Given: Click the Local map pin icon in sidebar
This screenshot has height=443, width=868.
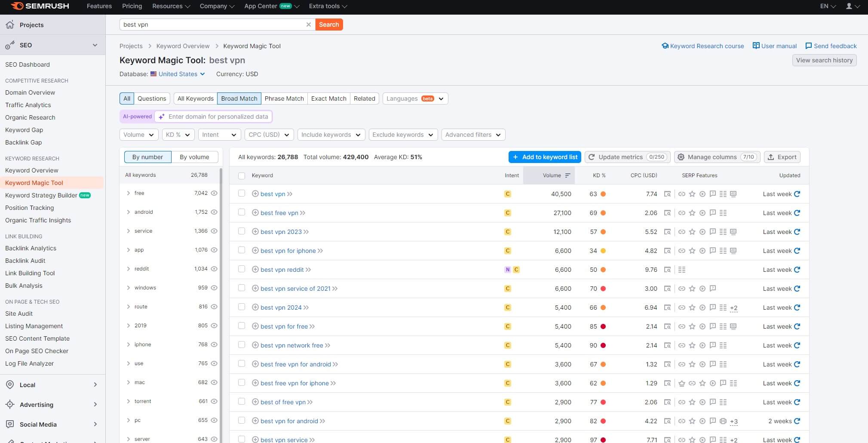Looking at the screenshot, I should (10, 385).
